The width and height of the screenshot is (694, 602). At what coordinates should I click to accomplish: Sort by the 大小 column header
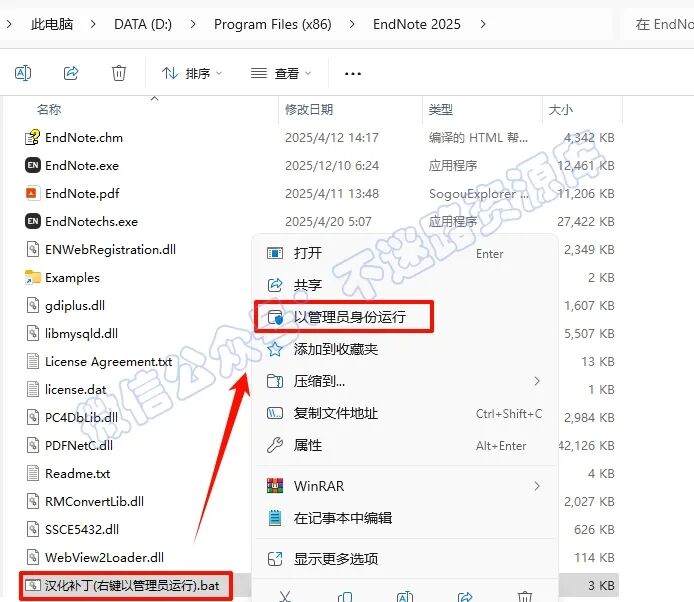(x=560, y=109)
